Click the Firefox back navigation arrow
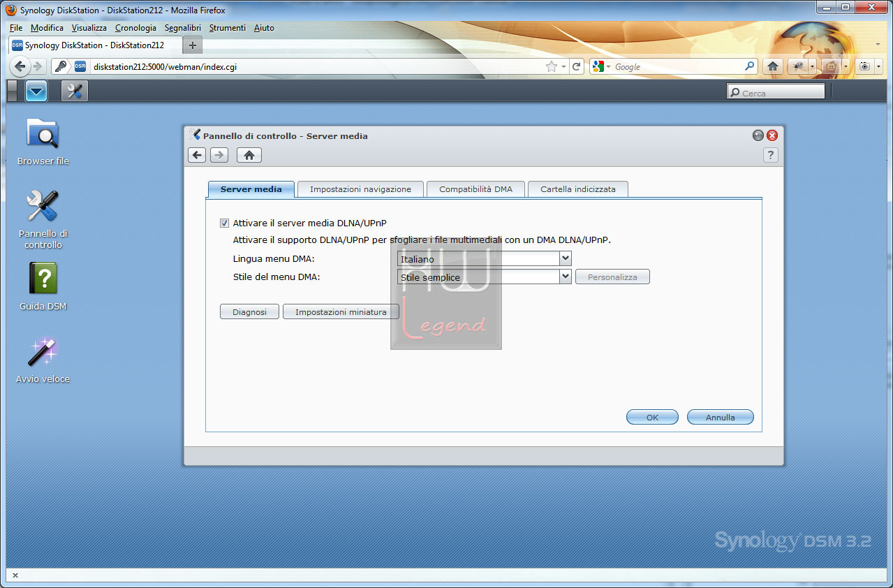893x588 pixels. (x=20, y=66)
